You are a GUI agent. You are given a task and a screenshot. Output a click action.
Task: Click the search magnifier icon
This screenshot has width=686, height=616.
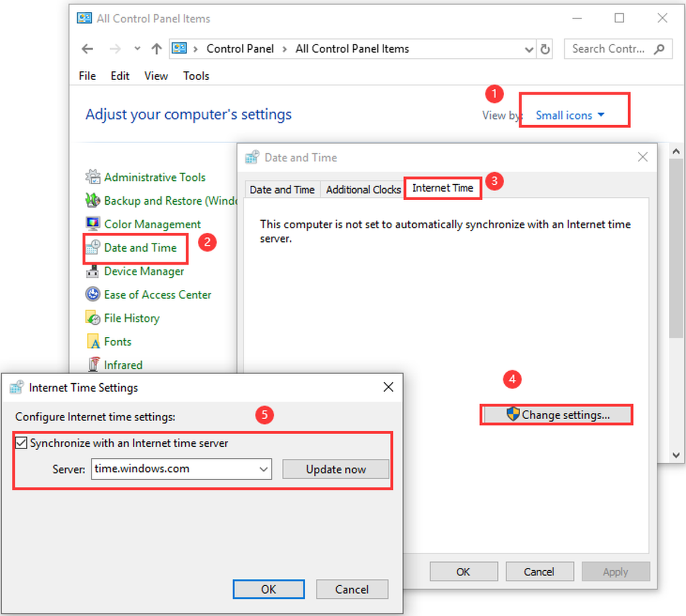(659, 49)
